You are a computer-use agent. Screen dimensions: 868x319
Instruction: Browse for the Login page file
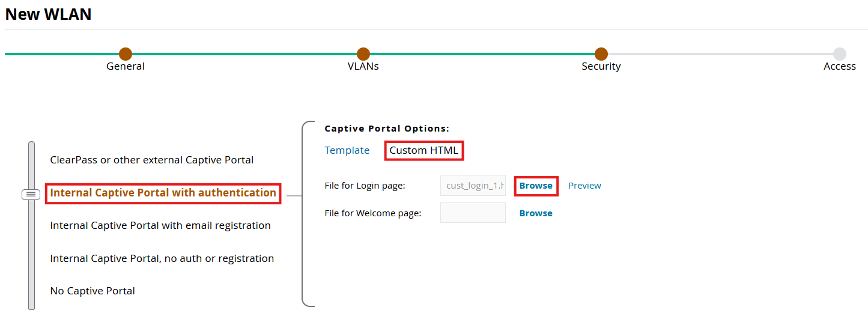536,186
